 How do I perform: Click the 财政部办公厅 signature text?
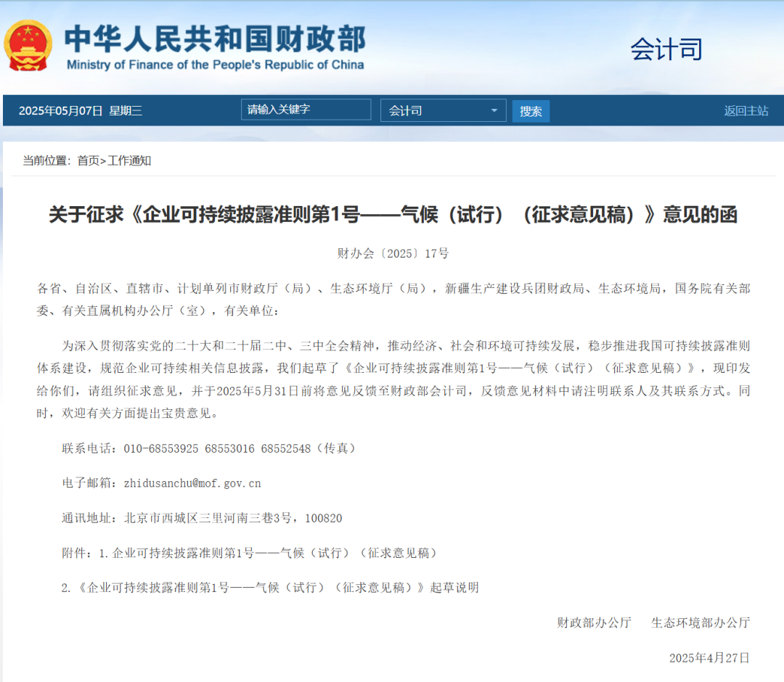(594, 623)
